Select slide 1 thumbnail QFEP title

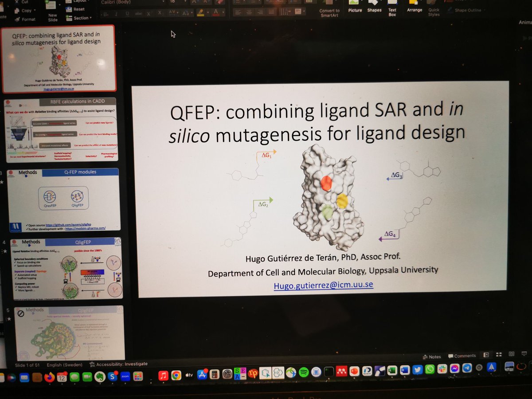pos(58,59)
